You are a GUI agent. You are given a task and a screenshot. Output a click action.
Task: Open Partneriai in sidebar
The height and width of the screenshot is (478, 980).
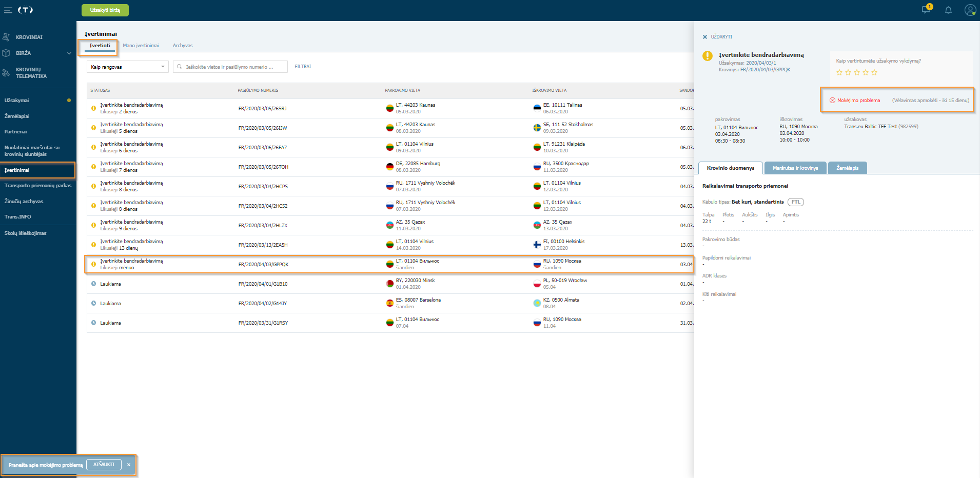(16, 132)
